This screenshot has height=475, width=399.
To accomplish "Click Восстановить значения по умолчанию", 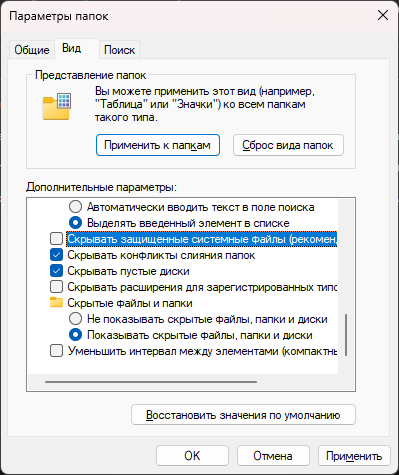I will point(243,415).
